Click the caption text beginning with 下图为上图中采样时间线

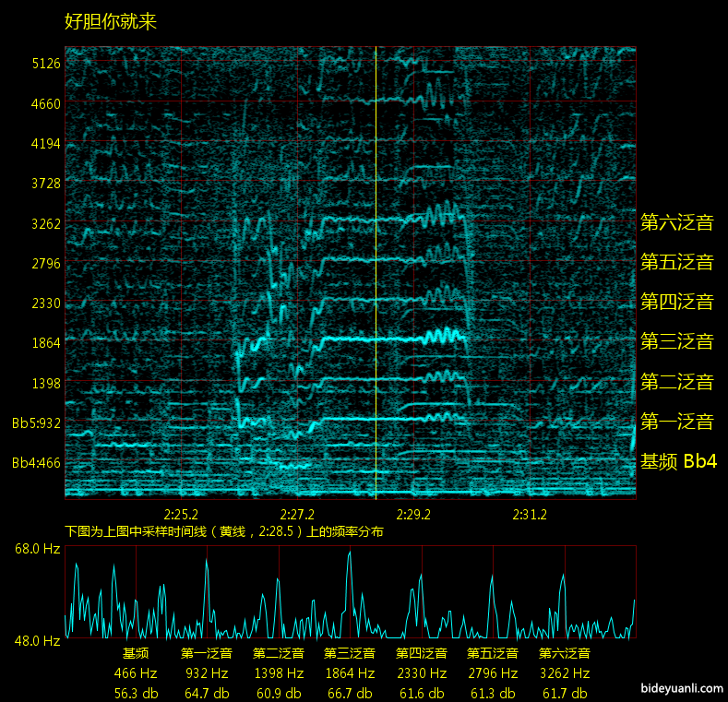[x=223, y=531]
